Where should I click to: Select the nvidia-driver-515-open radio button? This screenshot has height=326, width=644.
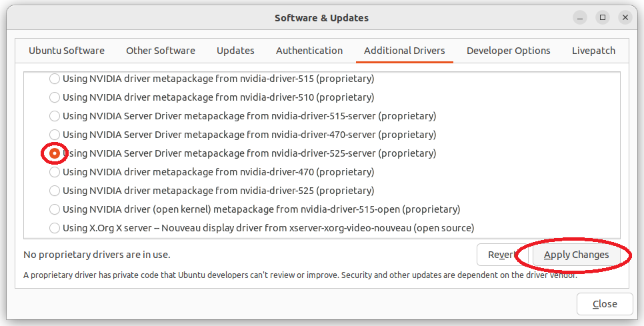click(x=55, y=209)
